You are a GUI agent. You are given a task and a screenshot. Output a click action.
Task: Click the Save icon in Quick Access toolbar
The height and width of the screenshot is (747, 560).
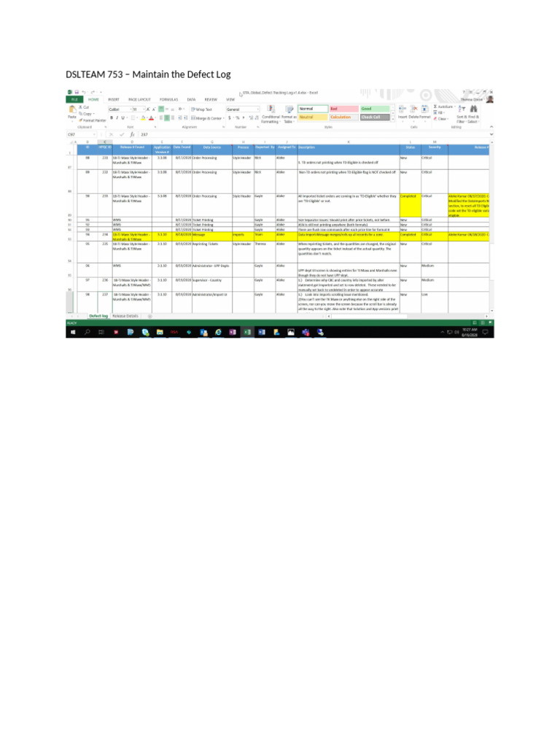pyautogui.click(x=77, y=92)
